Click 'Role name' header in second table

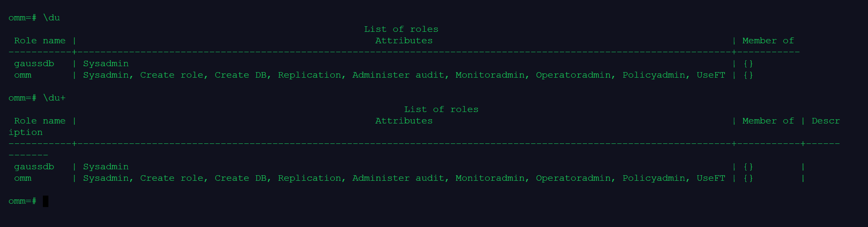click(40, 121)
